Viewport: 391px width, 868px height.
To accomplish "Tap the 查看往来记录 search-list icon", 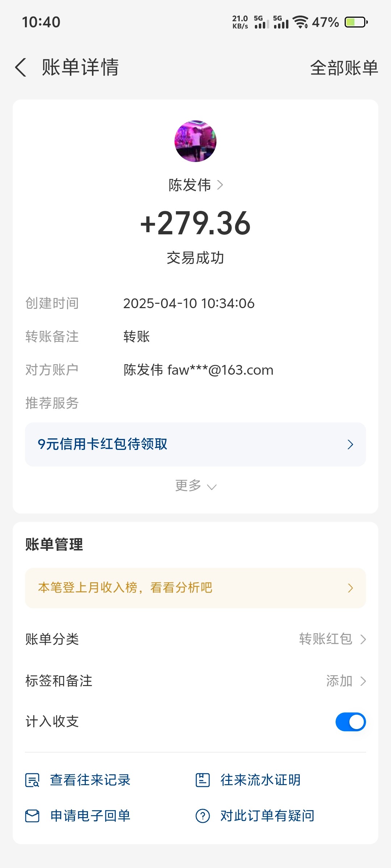I will [x=32, y=780].
